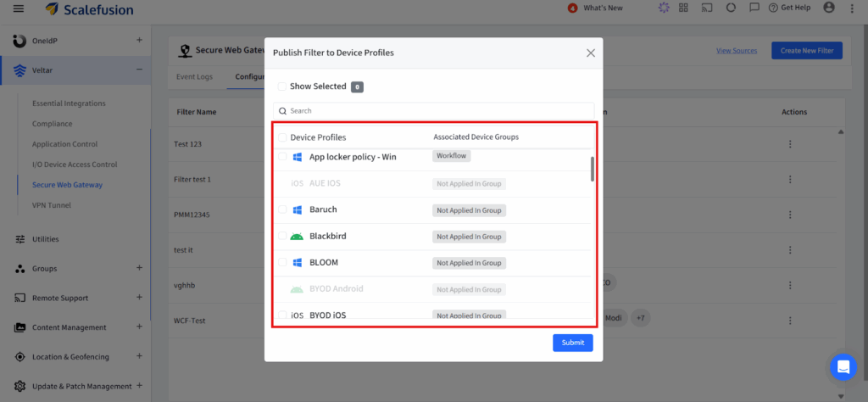Click Get Help in header

[x=789, y=8]
